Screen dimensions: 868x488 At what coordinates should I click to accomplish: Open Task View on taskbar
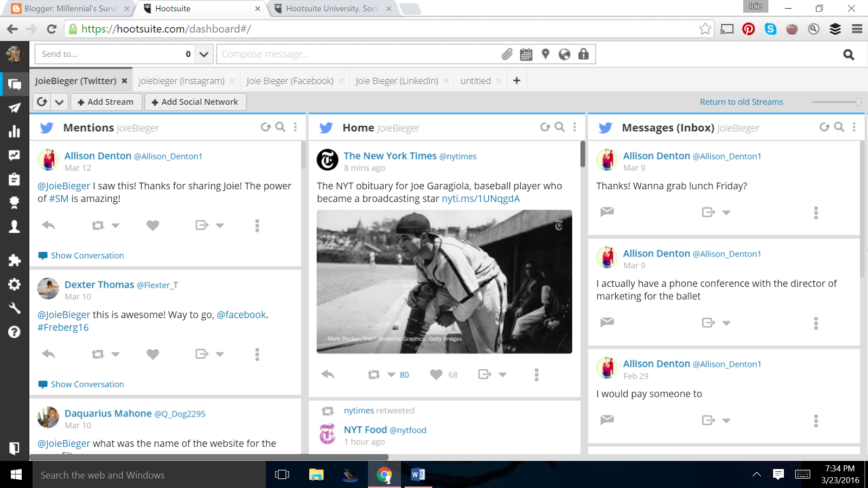point(282,475)
